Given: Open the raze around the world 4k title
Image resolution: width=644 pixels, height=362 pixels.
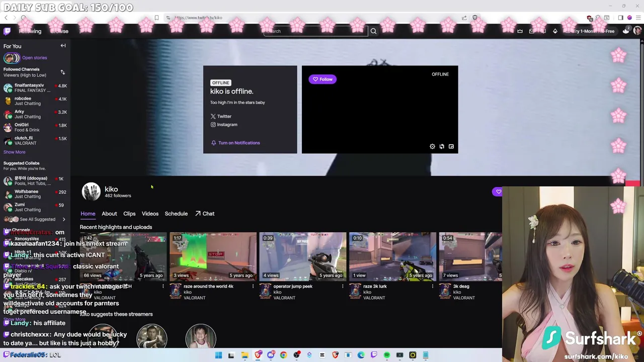Looking at the screenshot, I should click(208, 287).
